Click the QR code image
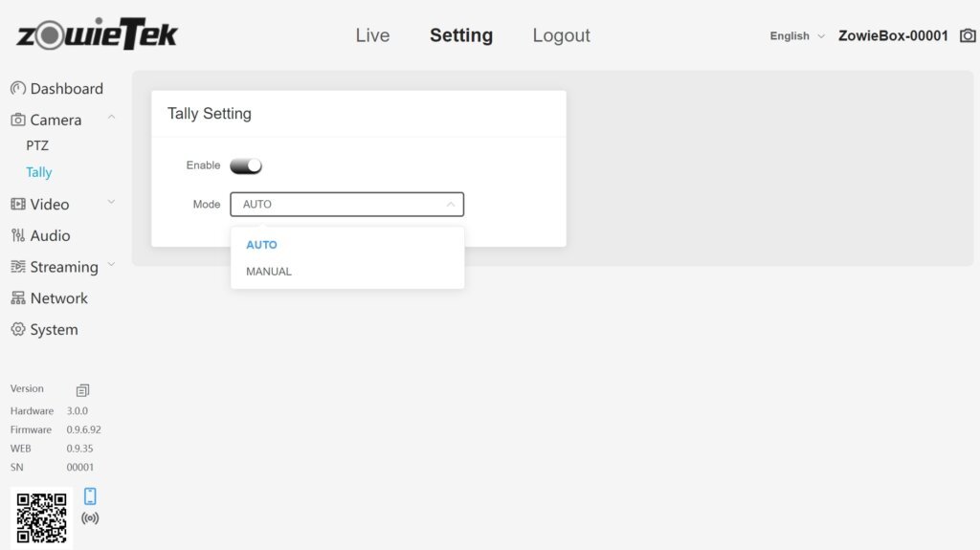The image size is (980, 550). [x=42, y=517]
